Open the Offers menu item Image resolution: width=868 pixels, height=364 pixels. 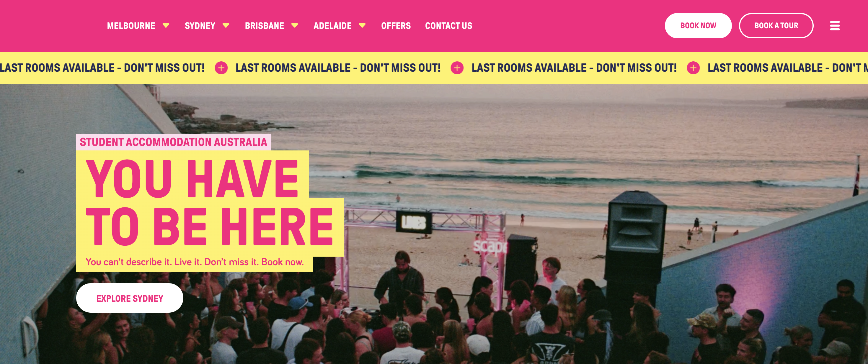[x=396, y=26]
